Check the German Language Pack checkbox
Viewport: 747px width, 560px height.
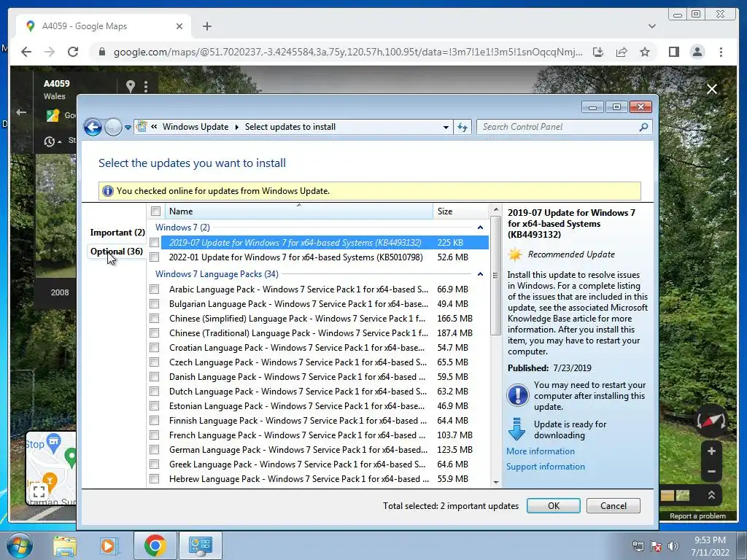[155, 449]
